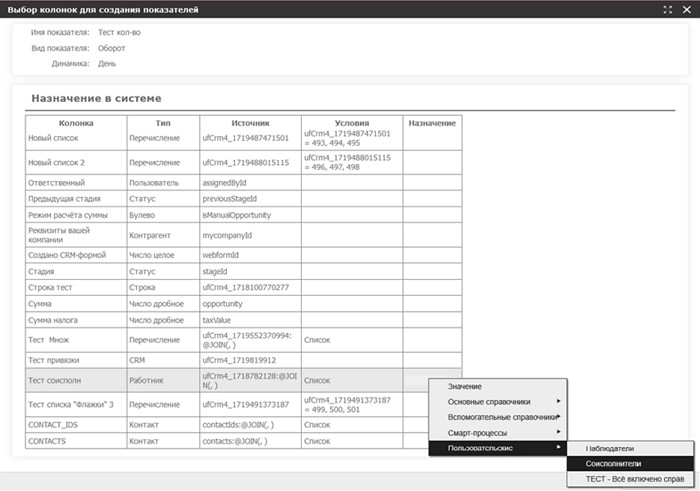Select the Тест соисполн cell
Image resolution: width=700 pixels, height=491 pixels.
(x=76, y=380)
